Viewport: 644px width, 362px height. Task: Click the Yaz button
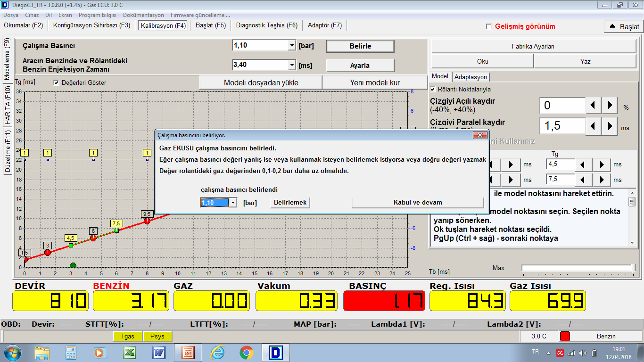coord(585,61)
